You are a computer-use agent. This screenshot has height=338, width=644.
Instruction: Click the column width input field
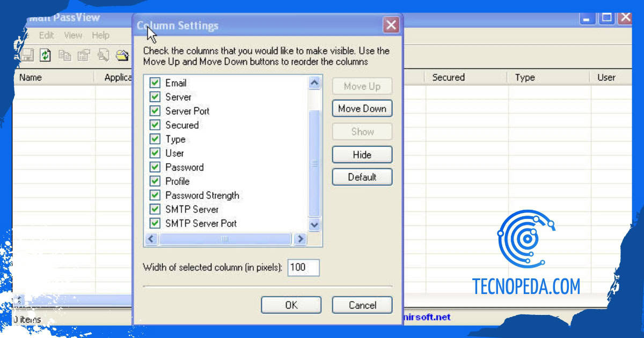click(x=304, y=267)
